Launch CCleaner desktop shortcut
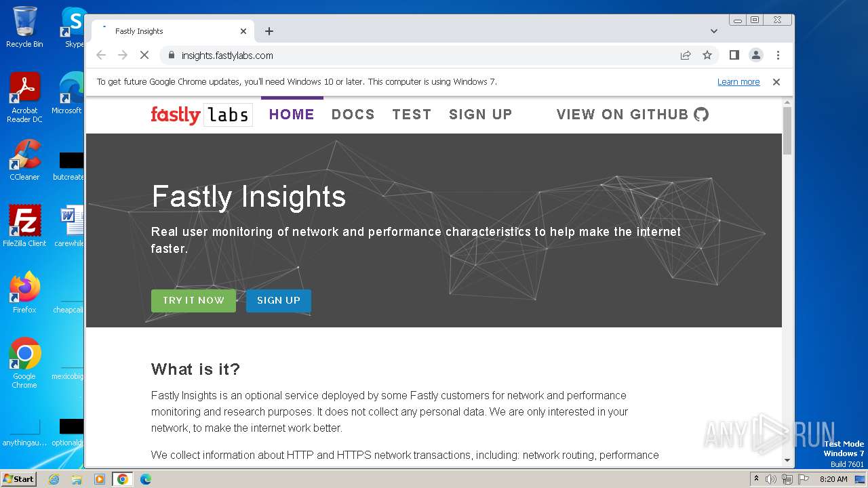The width and height of the screenshot is (868, 488). click(x=24, y=160)
